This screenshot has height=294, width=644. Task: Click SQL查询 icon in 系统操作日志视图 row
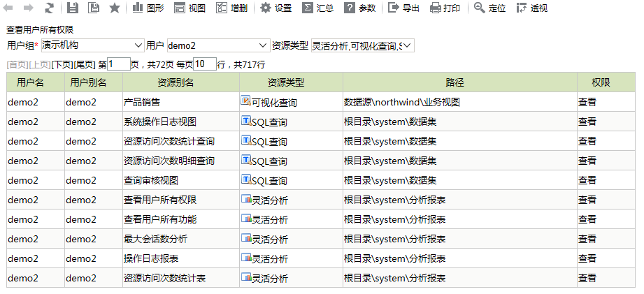pyautogui.click(x=245, y=120)
